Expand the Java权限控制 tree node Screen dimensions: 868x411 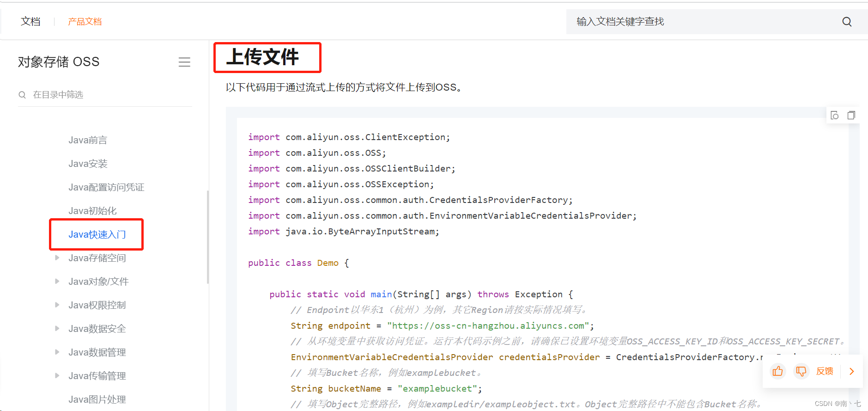[x=57, y=305]
